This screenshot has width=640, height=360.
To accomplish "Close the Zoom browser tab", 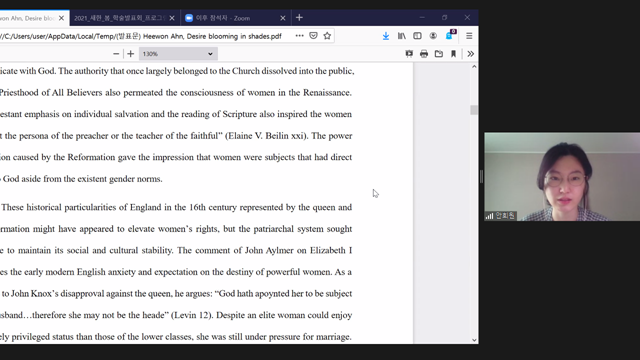I will coord(283,18).
